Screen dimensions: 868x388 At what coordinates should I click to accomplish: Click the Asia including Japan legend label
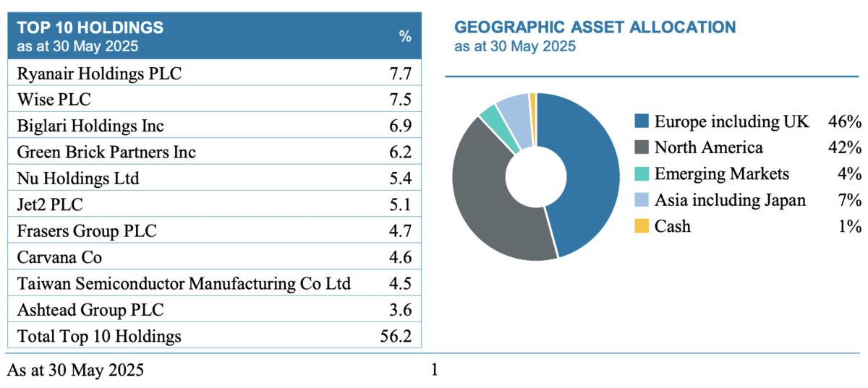[730, 200]
